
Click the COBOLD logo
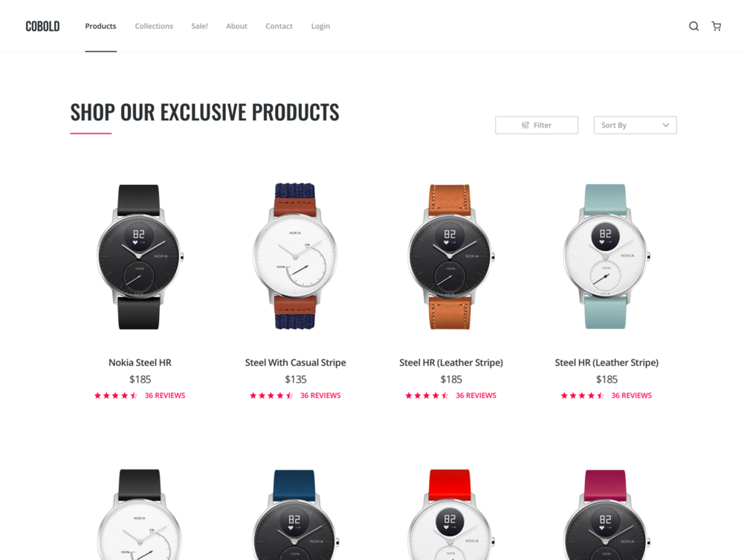coord(42,26)
